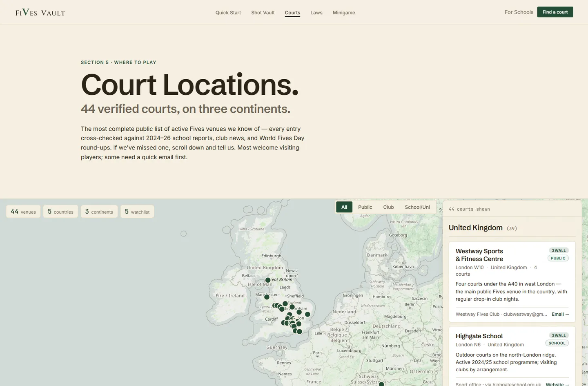Open the Shot Vault page
Screen dimensions: 588x386
click(x=263, y=13)
